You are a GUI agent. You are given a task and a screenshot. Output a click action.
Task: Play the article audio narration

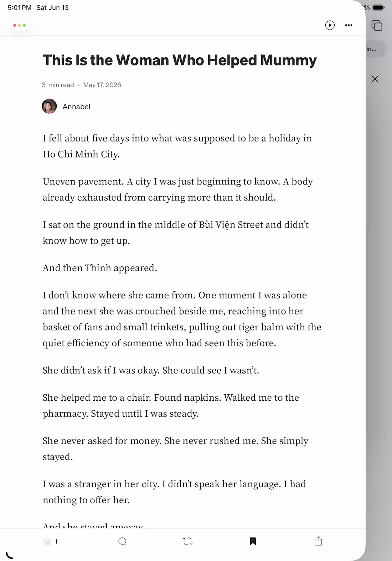330,25
